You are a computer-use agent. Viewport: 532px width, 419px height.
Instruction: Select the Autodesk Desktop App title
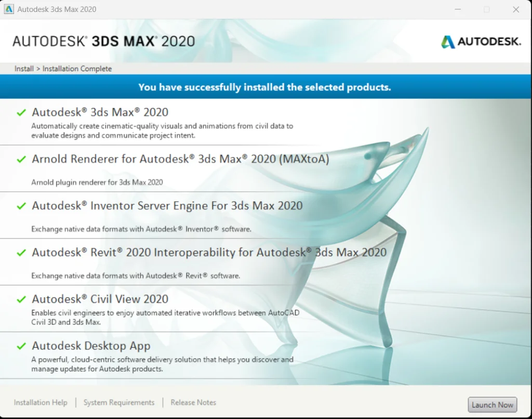(x=91, y=346)
